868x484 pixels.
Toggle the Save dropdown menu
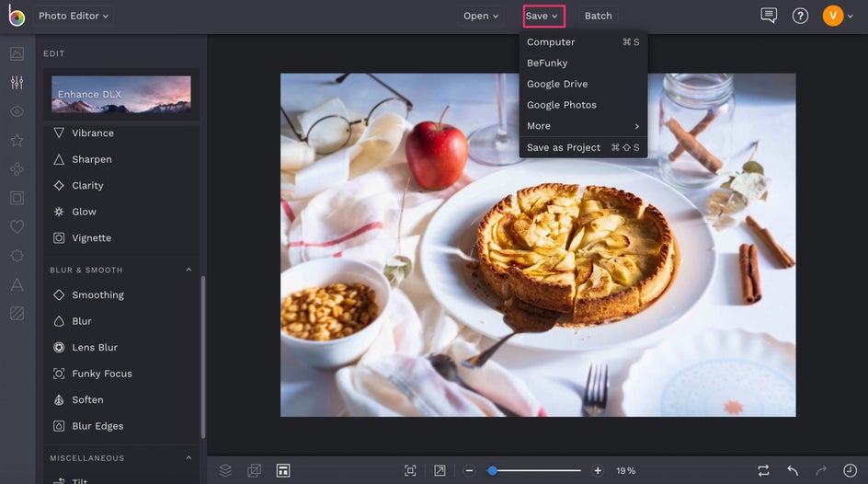click(x=543, y=16)
